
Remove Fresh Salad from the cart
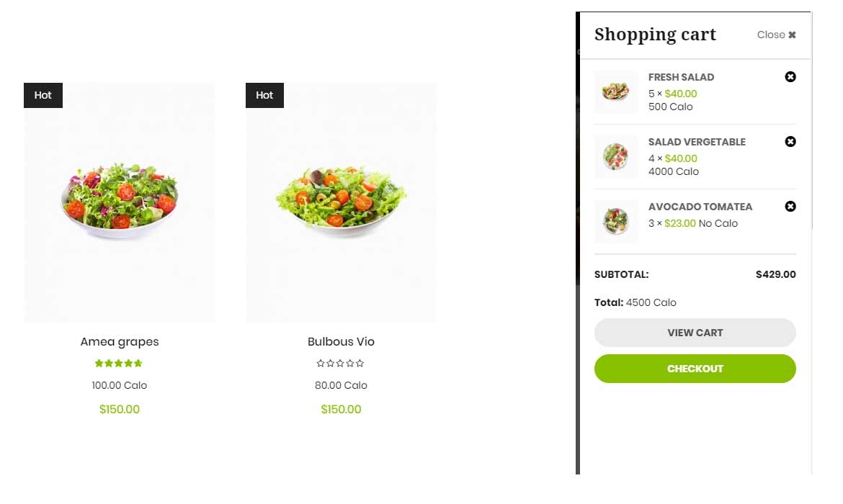(790, 77)
